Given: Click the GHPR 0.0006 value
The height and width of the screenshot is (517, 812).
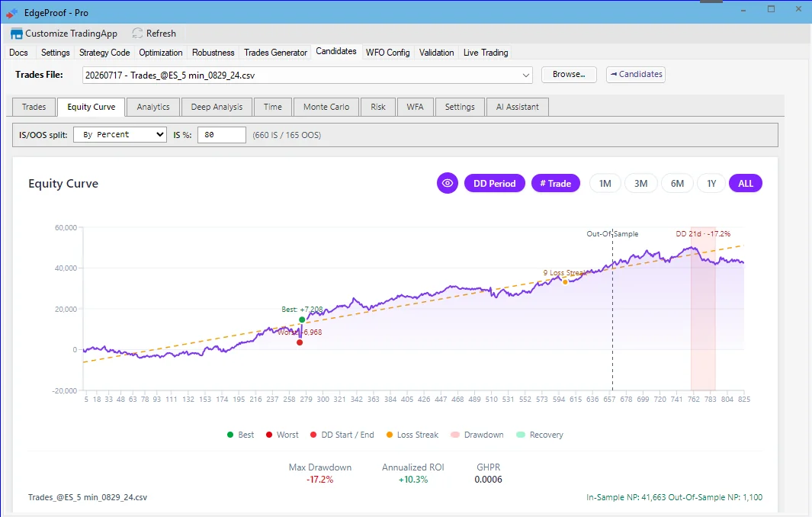Looking at the screenshot, I should (x=488, y=480).
